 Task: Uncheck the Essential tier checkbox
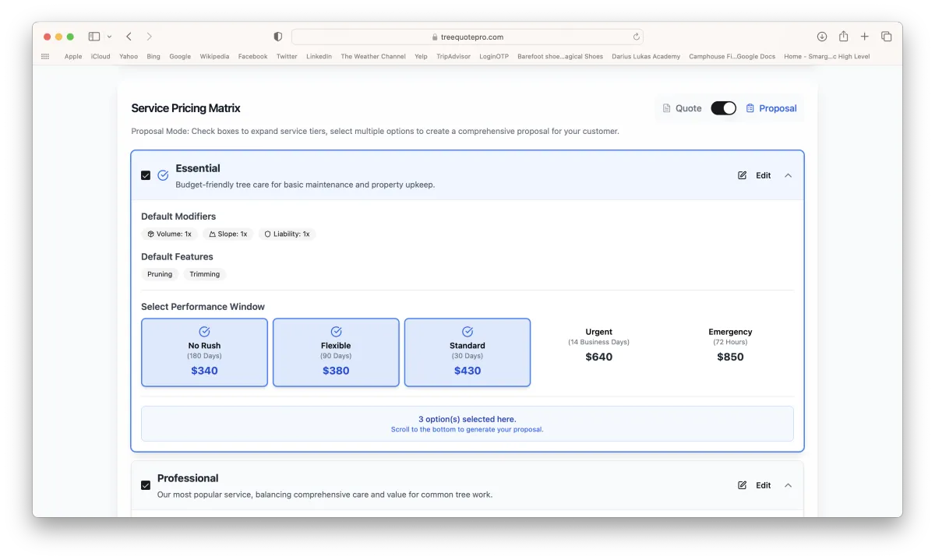146,175
